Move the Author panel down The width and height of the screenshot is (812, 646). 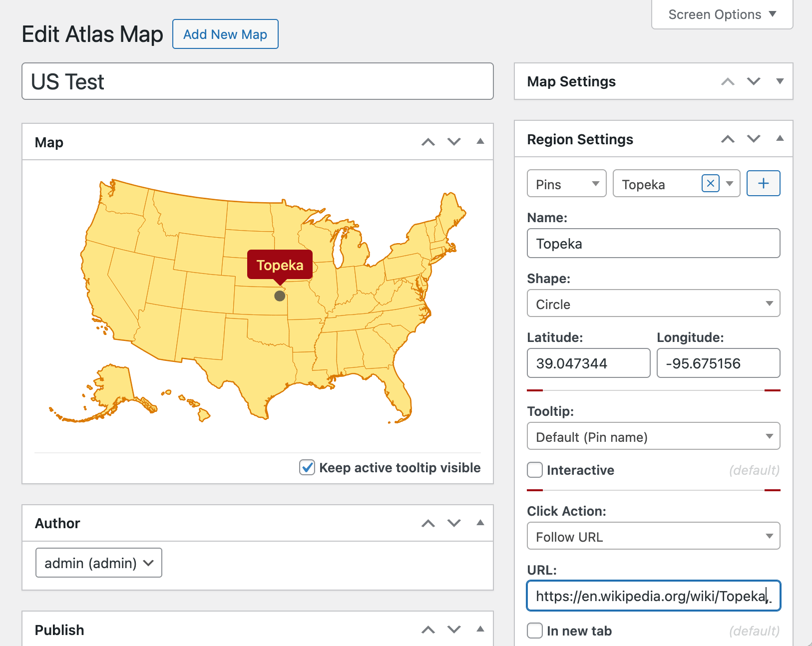[454, 523]
